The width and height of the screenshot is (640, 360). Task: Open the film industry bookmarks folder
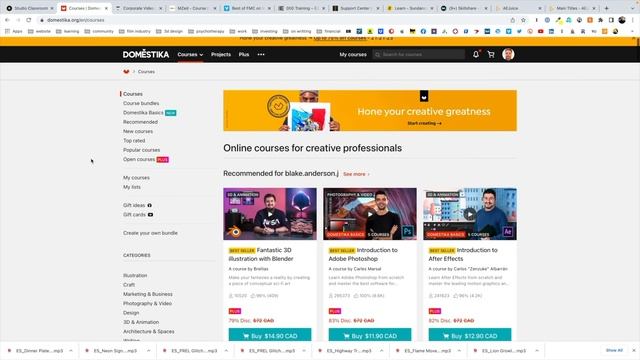pos(134,31)
